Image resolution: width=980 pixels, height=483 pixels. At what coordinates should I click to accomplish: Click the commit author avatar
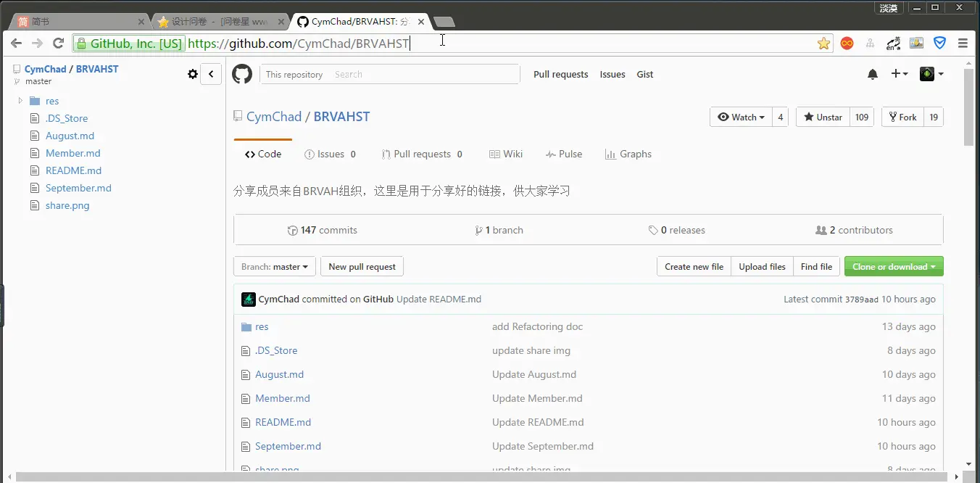tap(249, 299)
